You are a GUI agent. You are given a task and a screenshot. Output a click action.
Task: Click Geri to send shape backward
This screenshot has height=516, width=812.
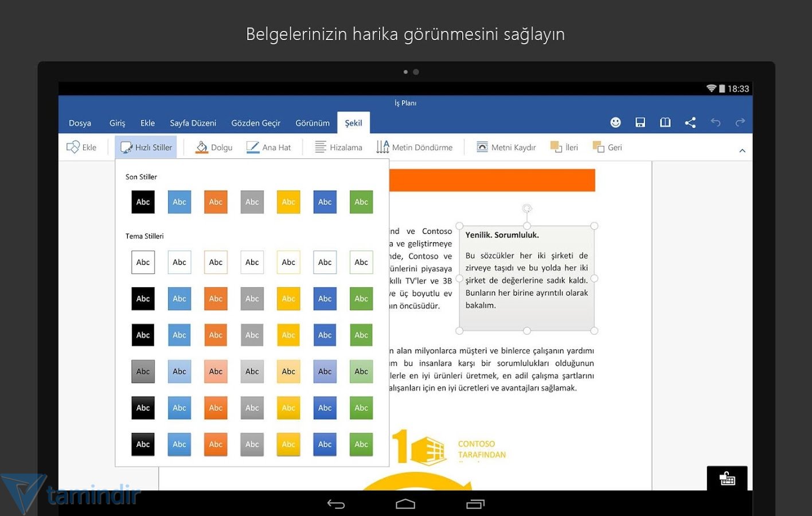pos(607,147)
